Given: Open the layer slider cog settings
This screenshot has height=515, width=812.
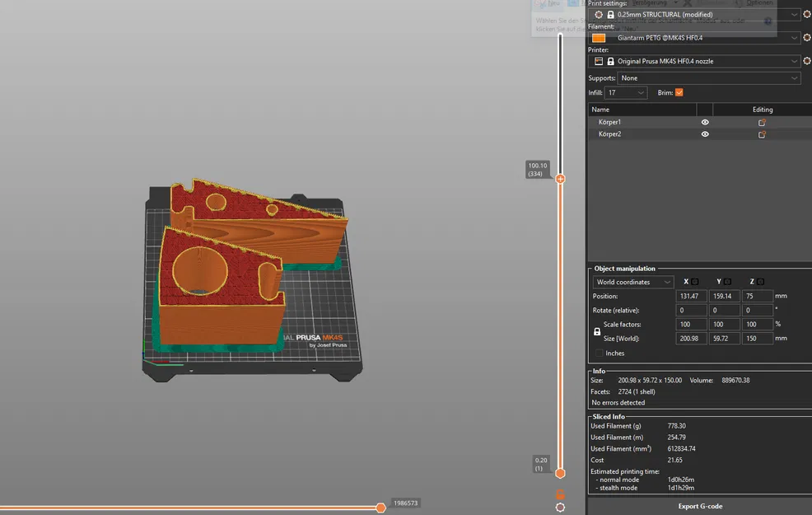Looking at the screenshot, I should 560,508.
